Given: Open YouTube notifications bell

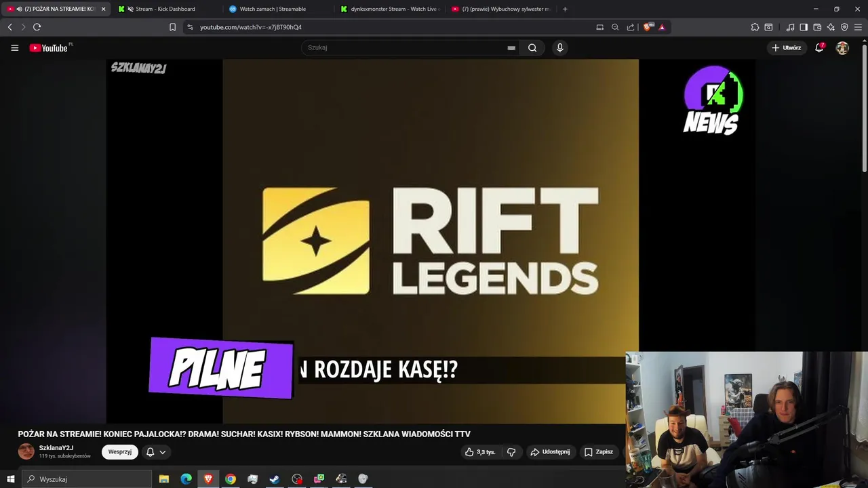Looking at the screenshot, I should click(x=819, y=47).
